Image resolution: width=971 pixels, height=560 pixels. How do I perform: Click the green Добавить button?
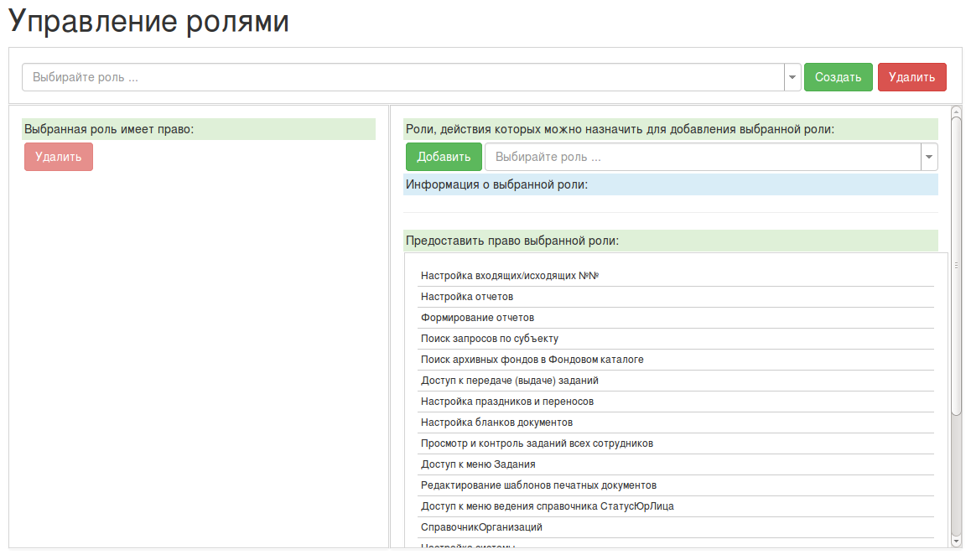coord(444,157)
